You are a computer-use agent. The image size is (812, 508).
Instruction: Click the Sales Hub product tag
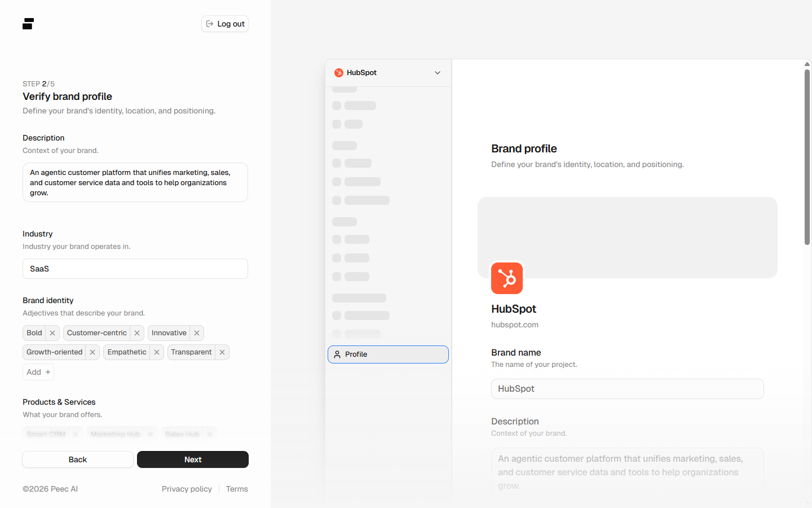[x=189, y=434]
